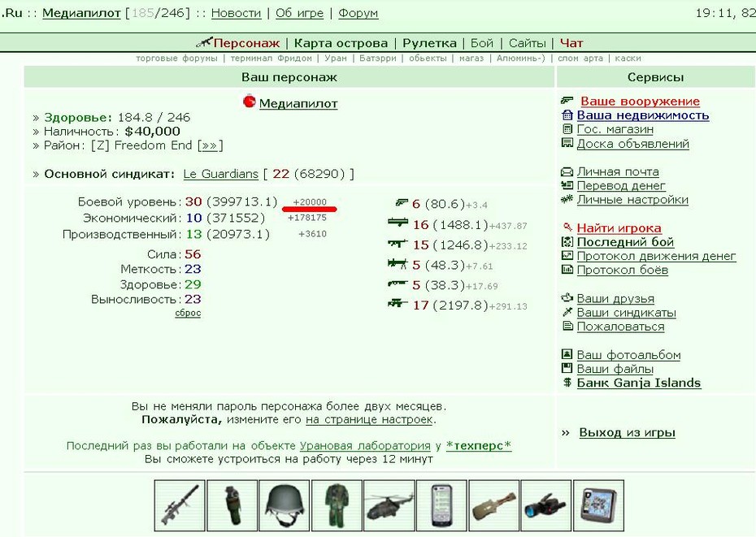Open the Персонаж menu item
The height and width of the screenshot is (537, 756).
coord(246,43)
